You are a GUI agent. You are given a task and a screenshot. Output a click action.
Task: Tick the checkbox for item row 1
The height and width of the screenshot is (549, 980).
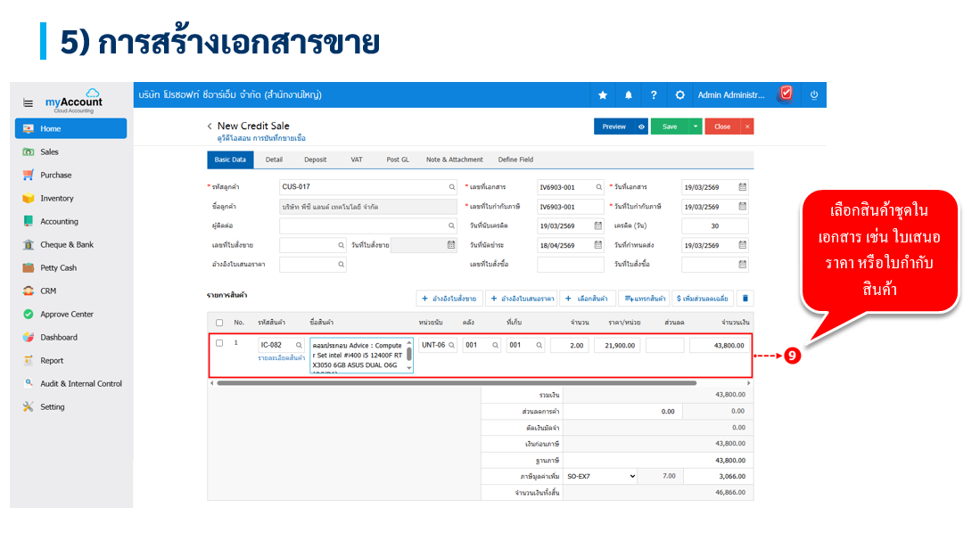coord(219,344)
